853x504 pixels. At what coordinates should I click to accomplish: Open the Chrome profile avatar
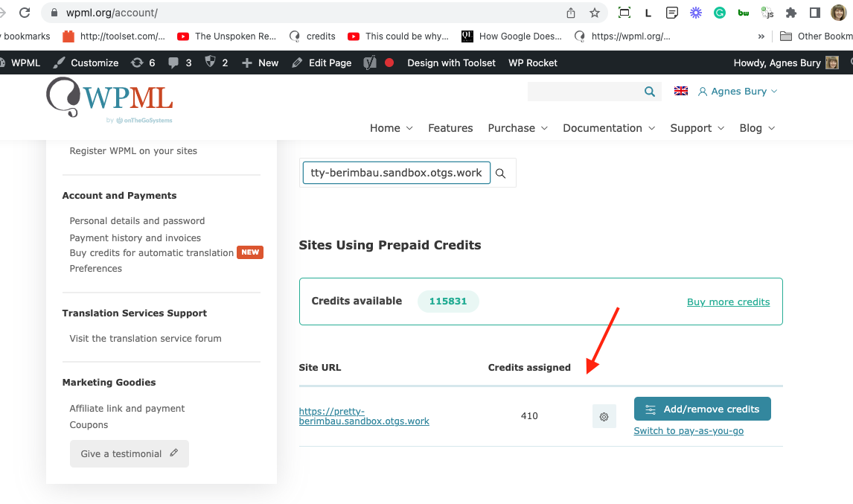(x=838, y=13)
